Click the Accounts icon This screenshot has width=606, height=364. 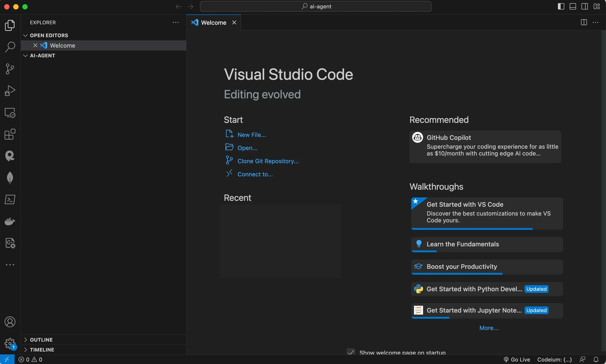[x=10, y=322]
